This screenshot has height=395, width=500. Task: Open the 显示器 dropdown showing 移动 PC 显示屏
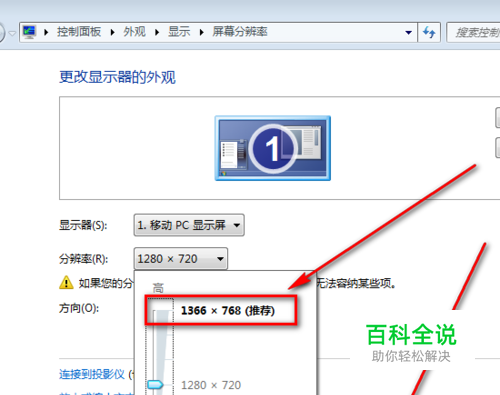click(x=189, y=225)
